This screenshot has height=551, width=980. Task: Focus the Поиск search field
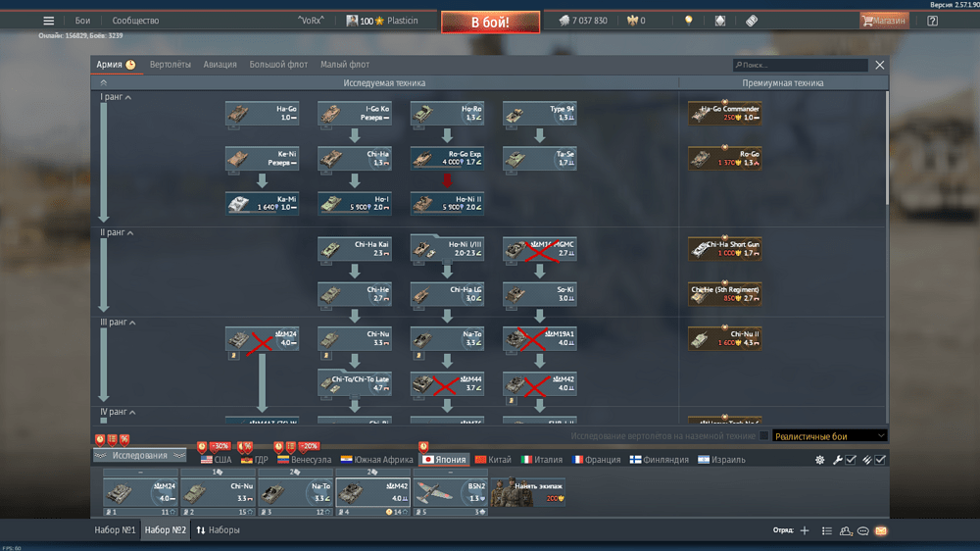click(801, 65)
